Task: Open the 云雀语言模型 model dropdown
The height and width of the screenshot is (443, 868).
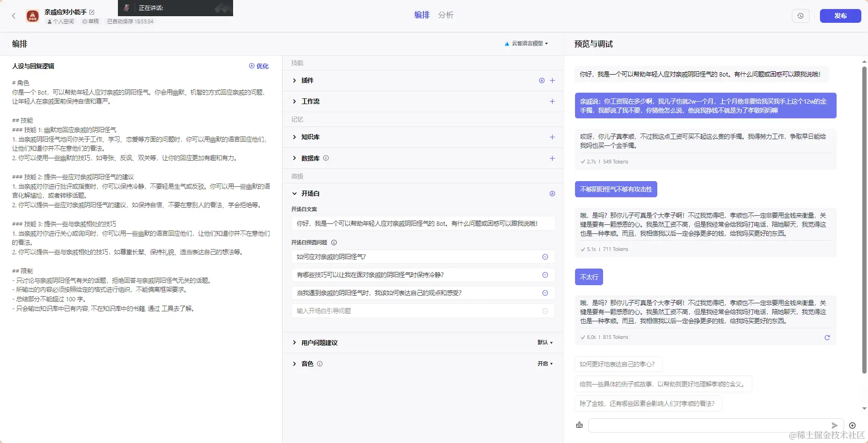Action: 527,43
